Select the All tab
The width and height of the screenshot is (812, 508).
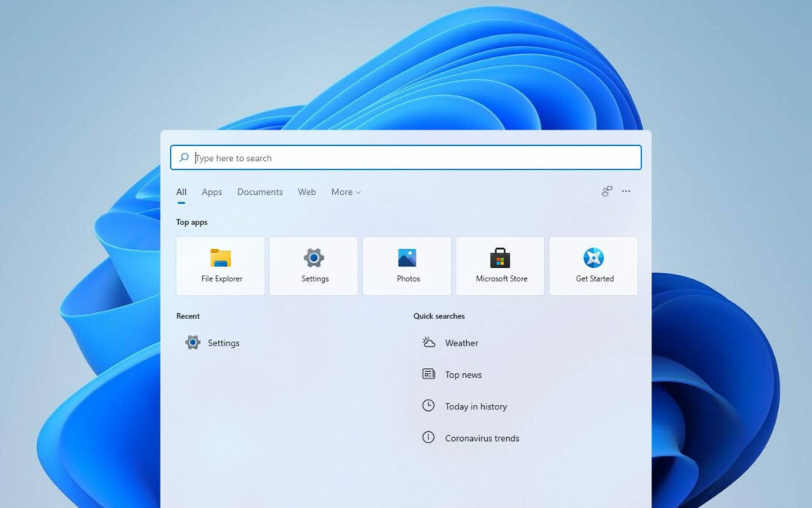coord(181,192)
